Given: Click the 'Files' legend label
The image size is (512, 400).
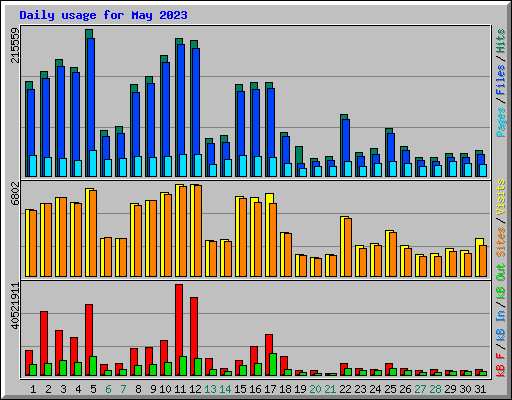Looking at the screenshot, I should 500,80.
